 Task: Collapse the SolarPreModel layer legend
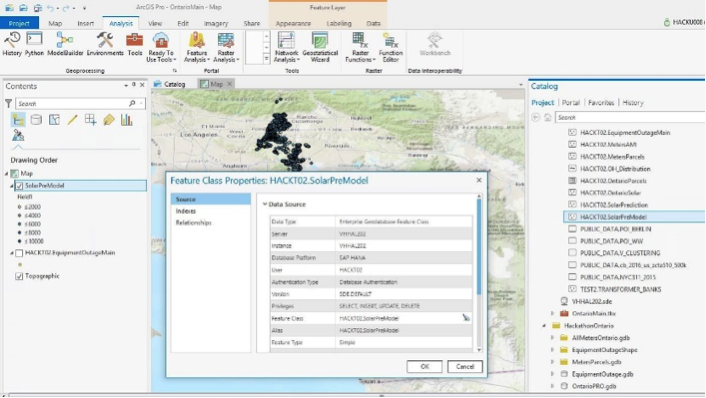click(12, 185)
